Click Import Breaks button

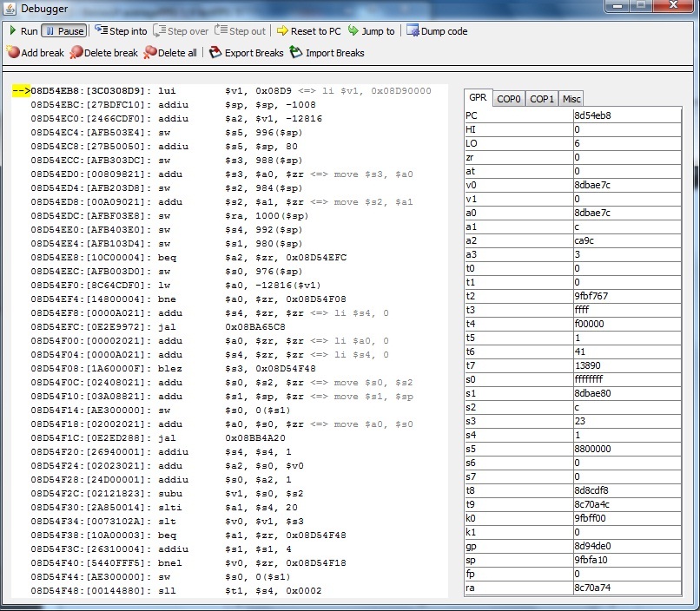point(327,53)
